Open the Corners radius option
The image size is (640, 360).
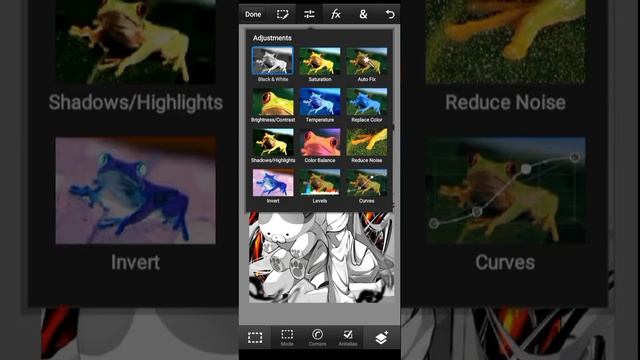[317, 338]
